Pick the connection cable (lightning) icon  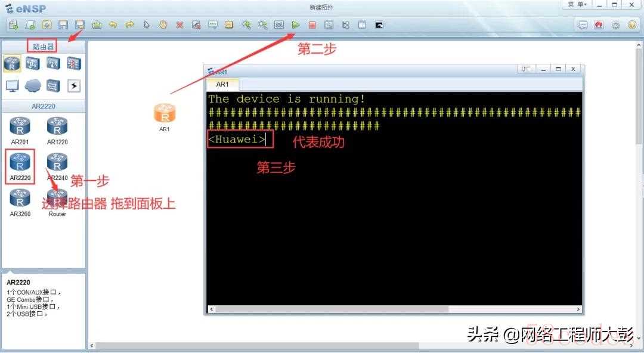pos(74,86)
